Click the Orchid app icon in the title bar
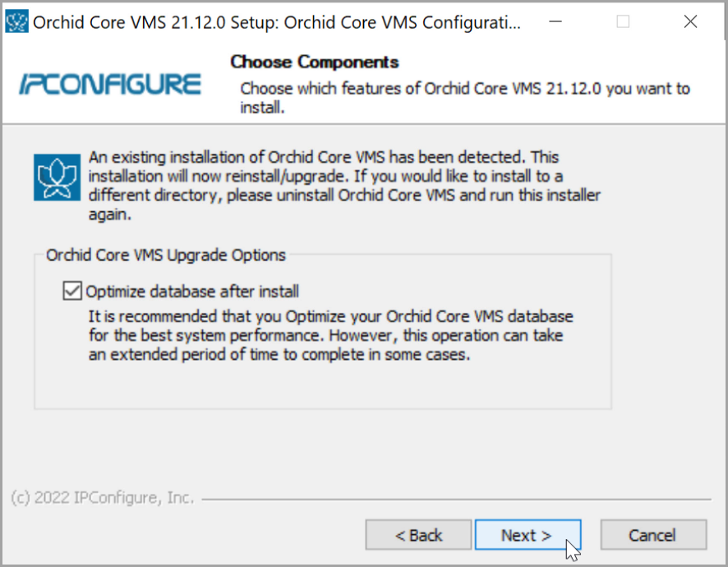Image resolution: width=728 pixels, height=567 pixels. [16, 22]
